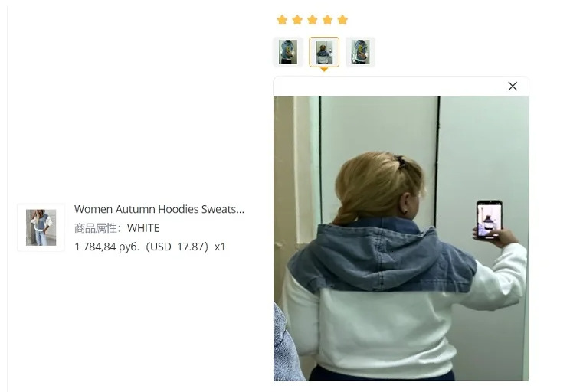Image resolution: width=570 pixels, height=392 pixels.
Task: Open the Women Autumn Hoodies Sweats product link
Action: point(159,209)
